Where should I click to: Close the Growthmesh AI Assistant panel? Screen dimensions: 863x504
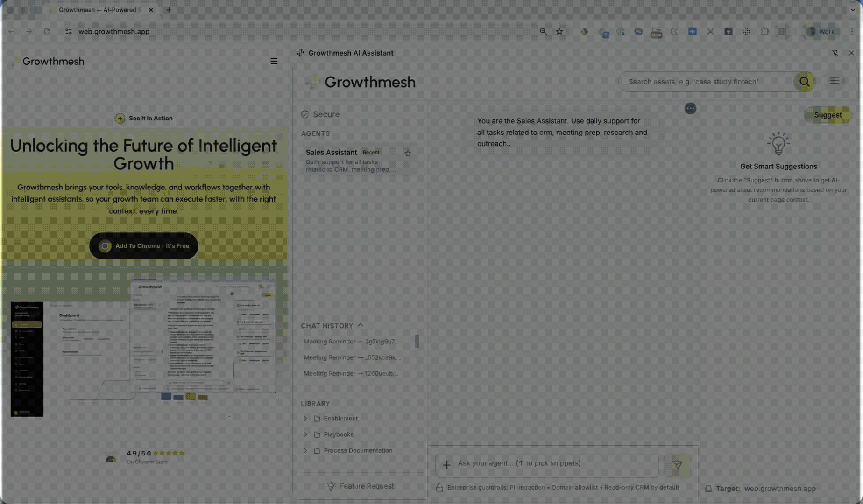point(851,53)
